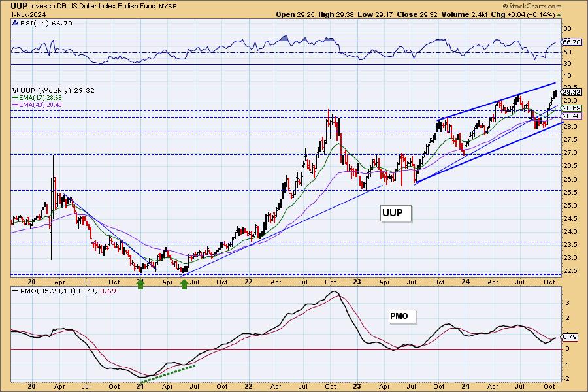
Task: Click the RSI(14) 66.70 legend label
Action: (x=46, y=24)
